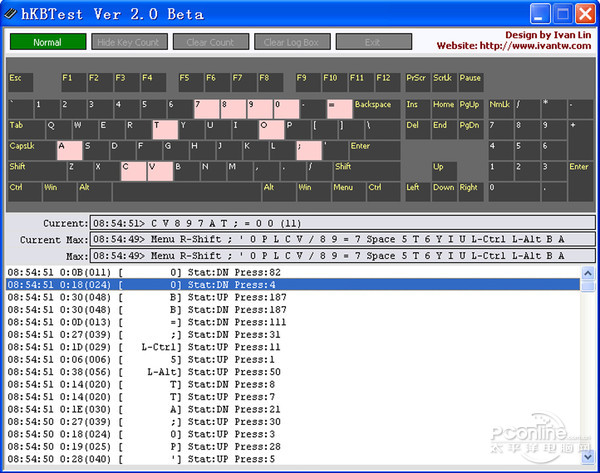This screenshot has width=600, height=473.
Task: Click the highlighted T key
Action: pyautogui.click(x=164, y=129)
